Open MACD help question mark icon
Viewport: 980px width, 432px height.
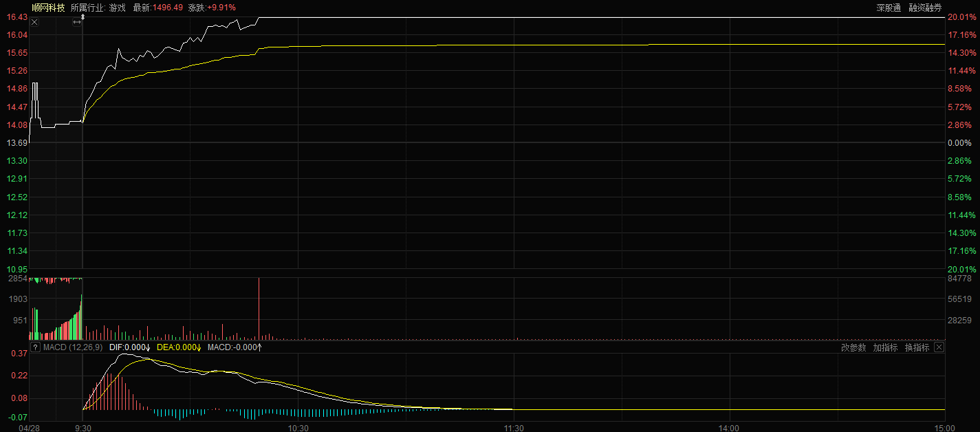click(35, 347)
